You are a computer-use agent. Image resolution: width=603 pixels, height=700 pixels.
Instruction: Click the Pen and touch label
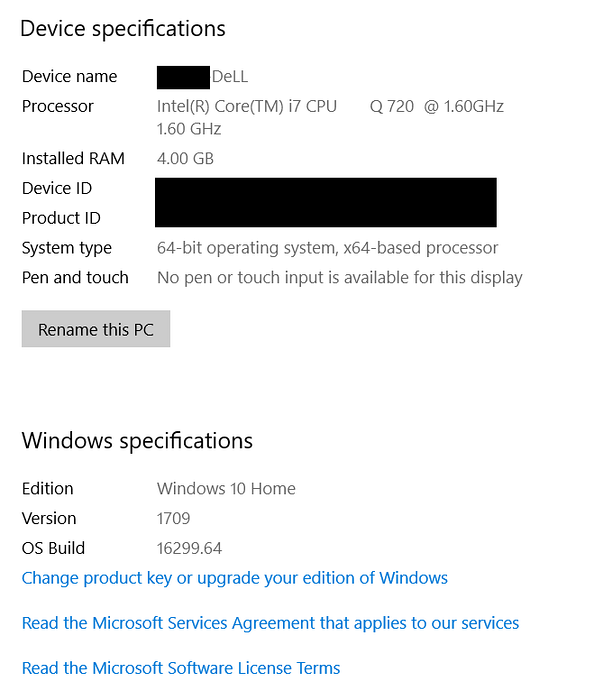[75, 277]
